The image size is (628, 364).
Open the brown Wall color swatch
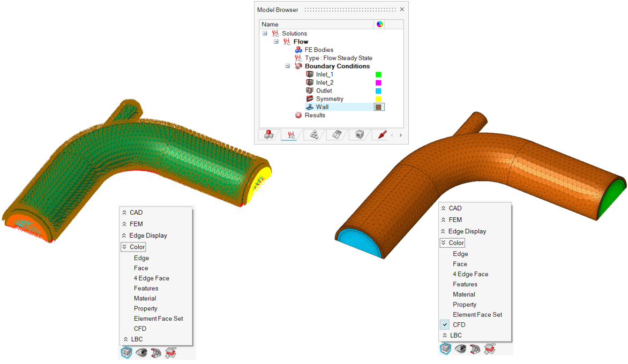click(378, 107)
